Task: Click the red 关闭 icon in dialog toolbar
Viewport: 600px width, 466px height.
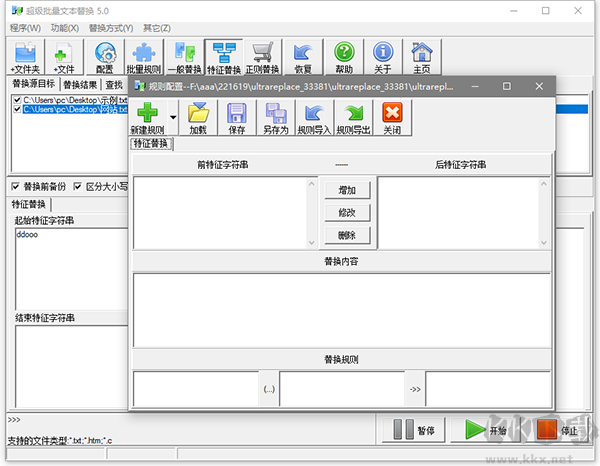Action: tap(392, 113)
